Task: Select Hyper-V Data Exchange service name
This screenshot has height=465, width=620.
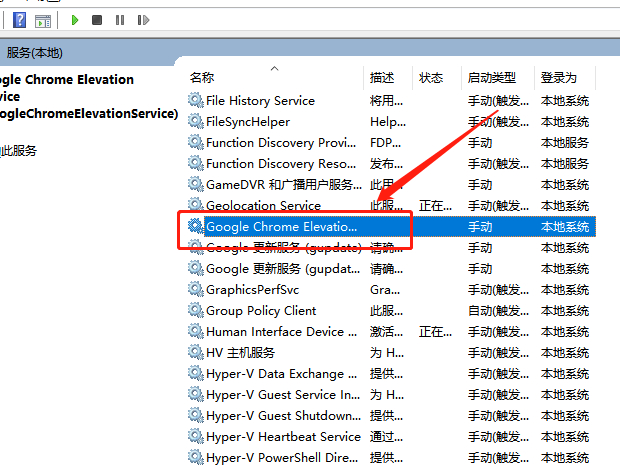Action: pyautogui.click(x=282, y=374)
